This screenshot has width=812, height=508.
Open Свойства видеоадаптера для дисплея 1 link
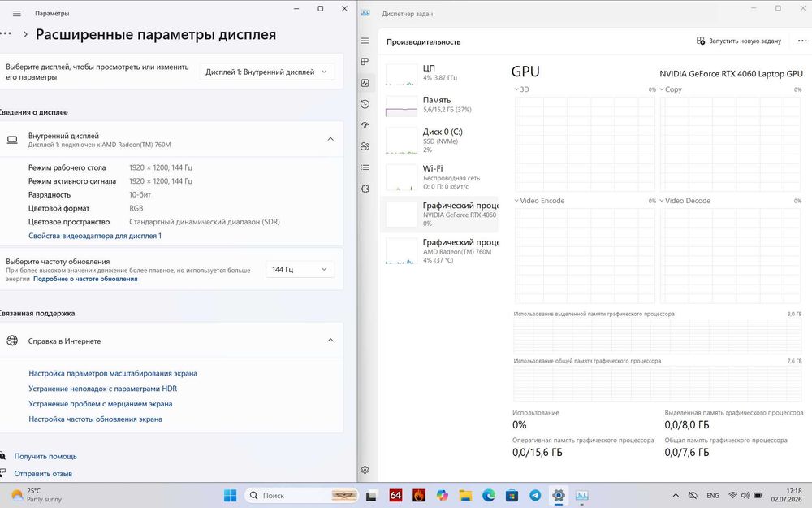tap(95, 236)
